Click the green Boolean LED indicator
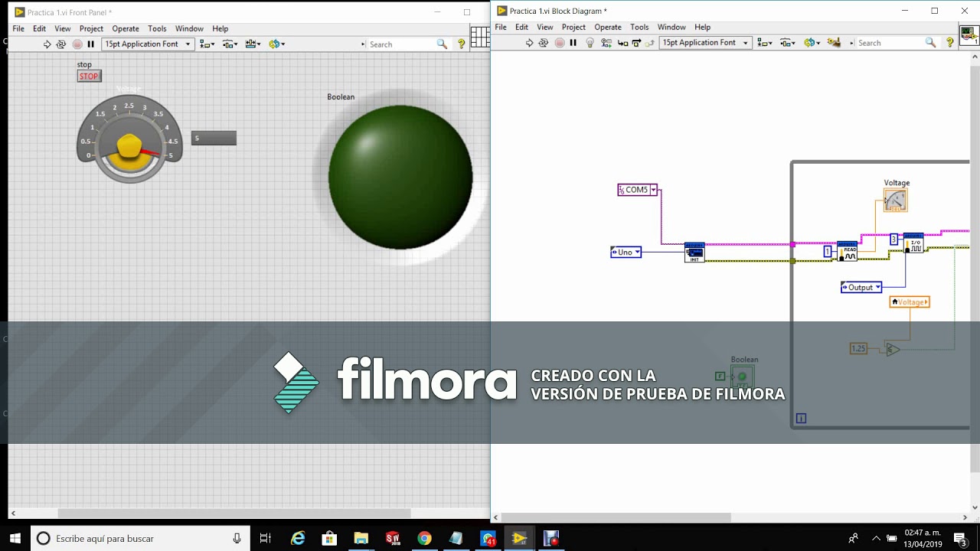 [400, 178]
